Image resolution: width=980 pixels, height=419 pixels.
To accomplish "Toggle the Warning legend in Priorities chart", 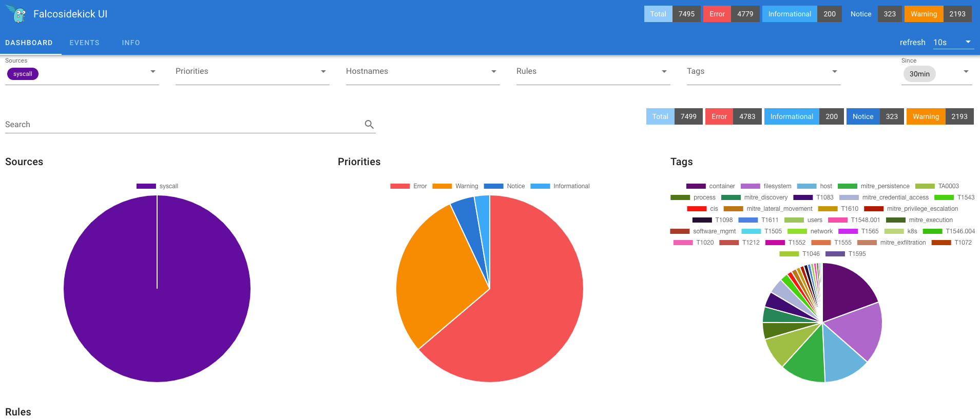I will coord(455,186).
